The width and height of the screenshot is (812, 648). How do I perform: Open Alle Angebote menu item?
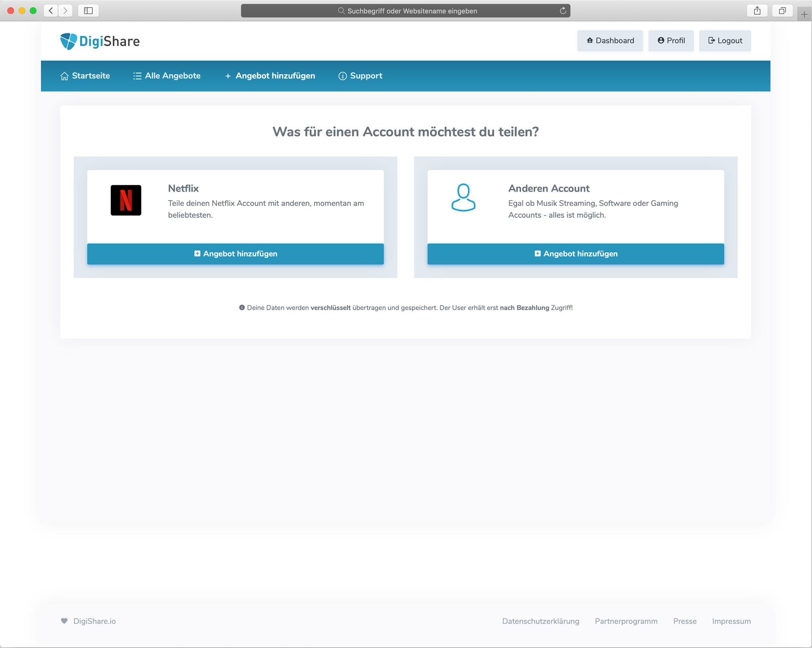point(167,76)
